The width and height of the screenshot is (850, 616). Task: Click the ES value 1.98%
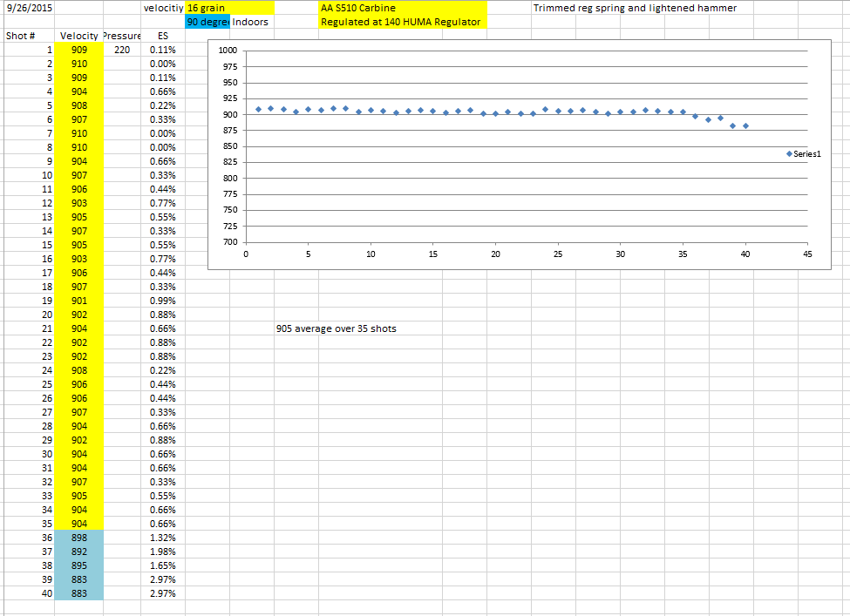tap(163, 552)
